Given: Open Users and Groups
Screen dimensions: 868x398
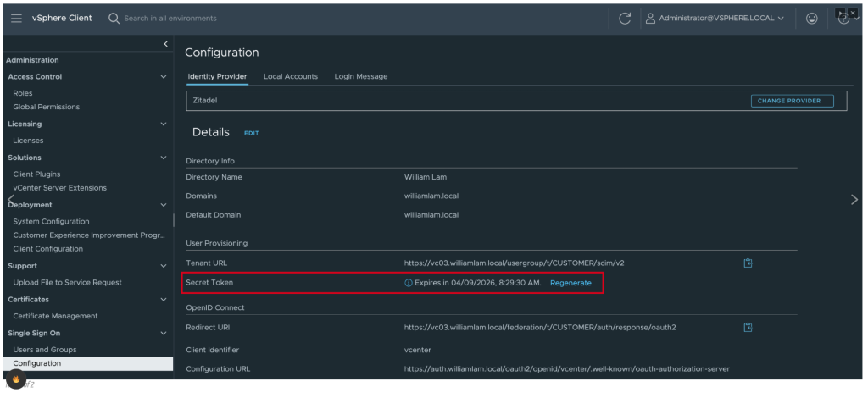Looking at the screenshot, I should click(x=45, y=350).
